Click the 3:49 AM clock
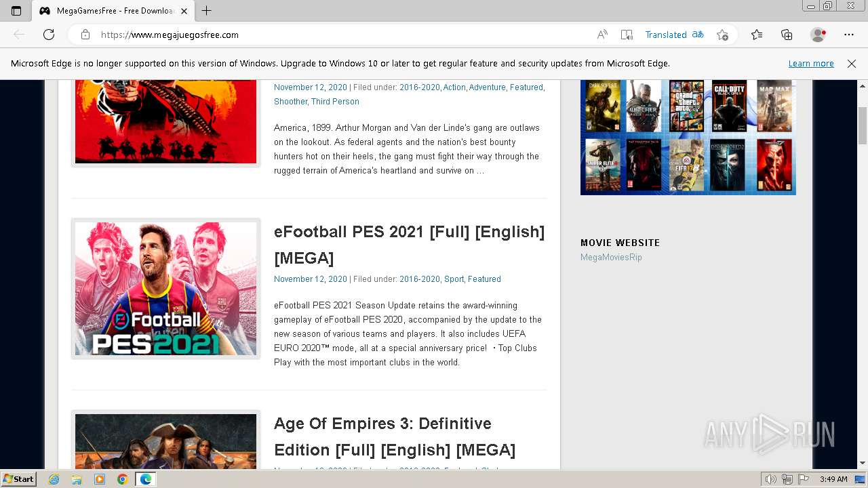 (833, 479)
